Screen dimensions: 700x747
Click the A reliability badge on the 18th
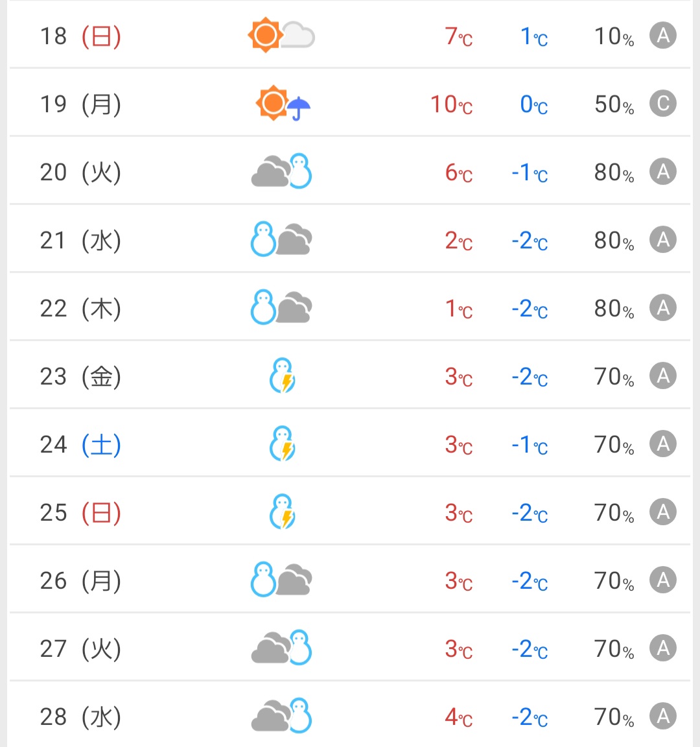pyautogui.click(x=663, y=36)
